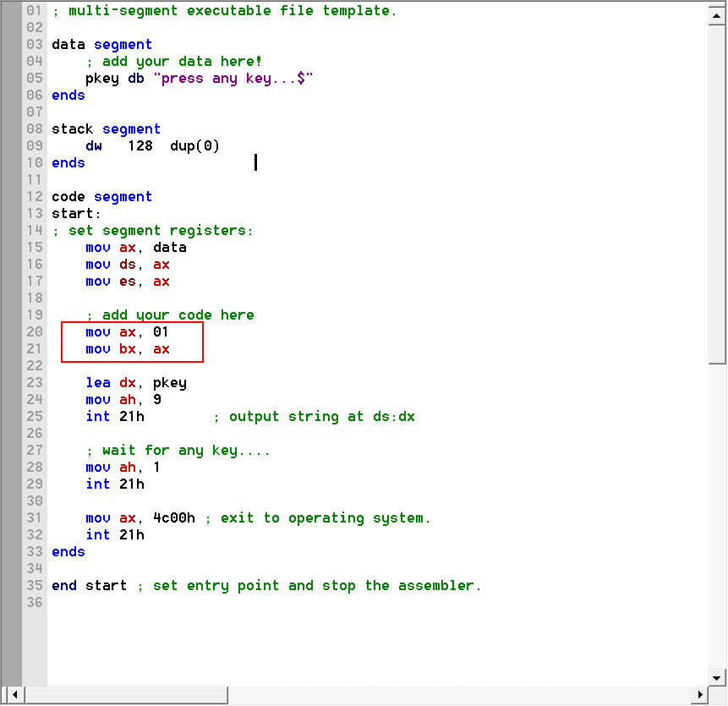The width and height of the screenshot is (728, 706).
Task: Click 'ends' on line 33
Action: pyautogui.click(x=68, y=552)
